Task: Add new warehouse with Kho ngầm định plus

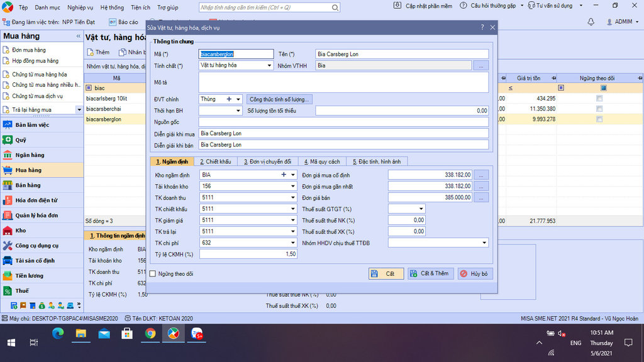Action: point(284,175)
